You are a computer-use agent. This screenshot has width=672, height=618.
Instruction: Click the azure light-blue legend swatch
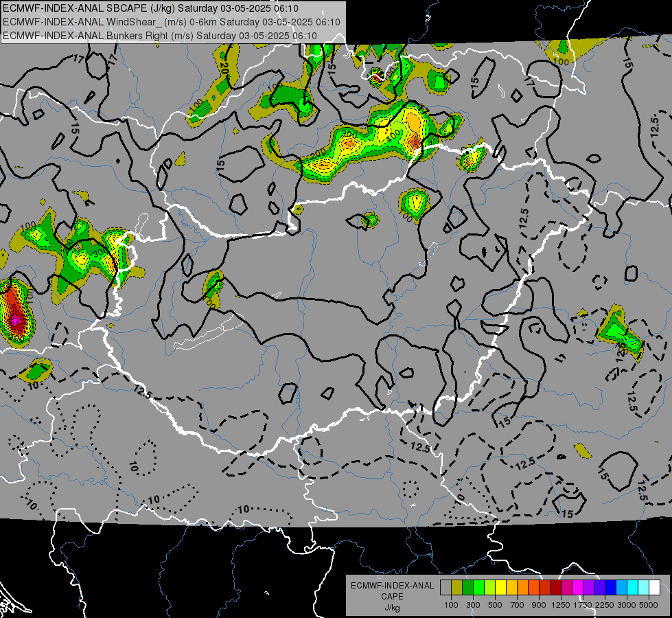click(622, 587)
